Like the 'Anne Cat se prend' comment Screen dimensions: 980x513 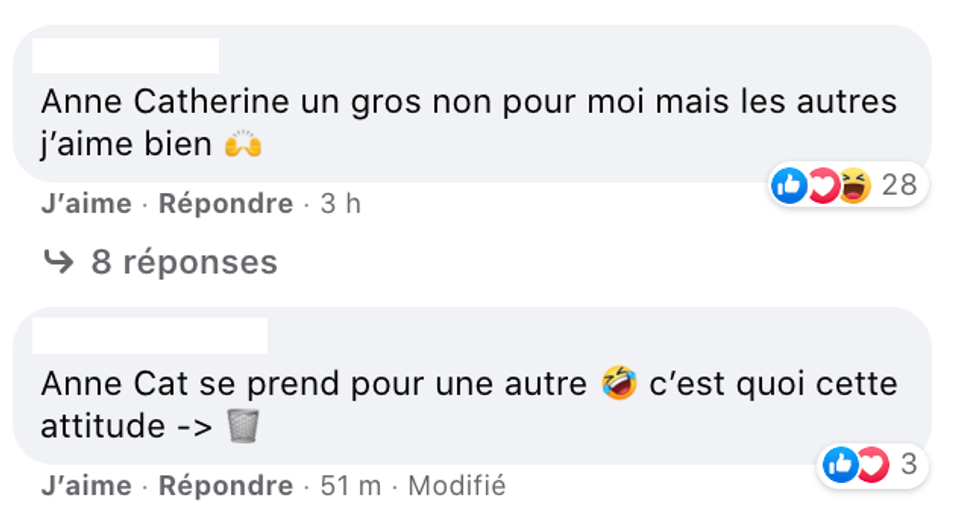point(86,486)
